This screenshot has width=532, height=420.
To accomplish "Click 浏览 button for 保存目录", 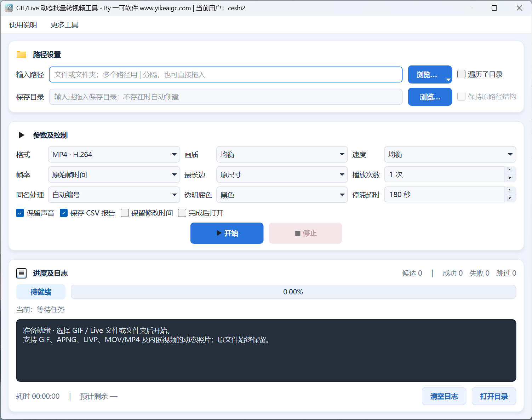I will [x=430, y=97].
